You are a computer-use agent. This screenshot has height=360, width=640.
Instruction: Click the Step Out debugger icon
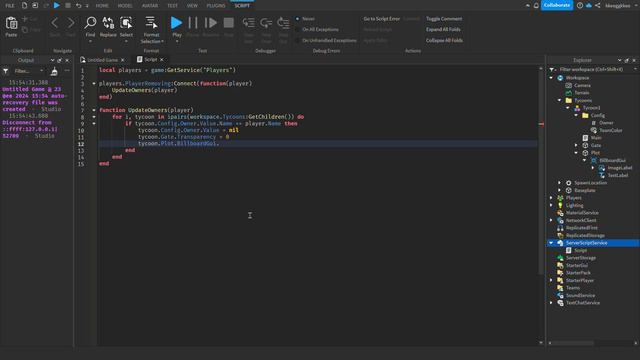coord(283,23)
